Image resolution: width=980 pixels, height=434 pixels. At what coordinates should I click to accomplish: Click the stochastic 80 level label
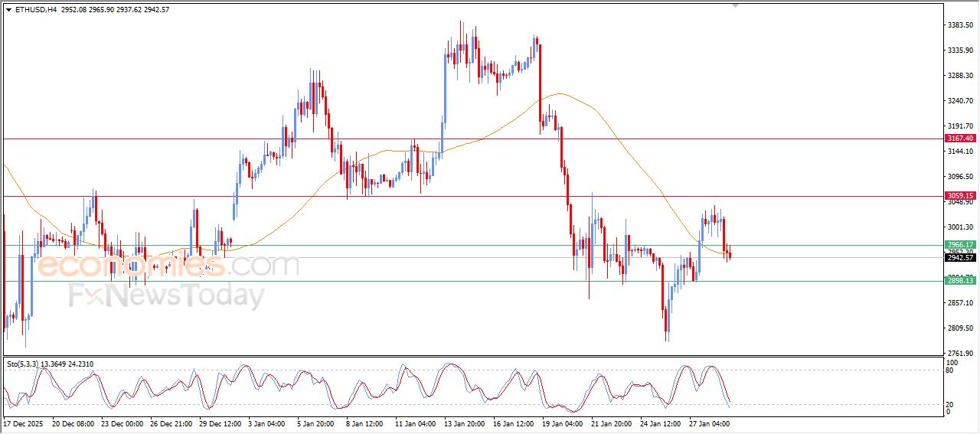click(951, 370)
